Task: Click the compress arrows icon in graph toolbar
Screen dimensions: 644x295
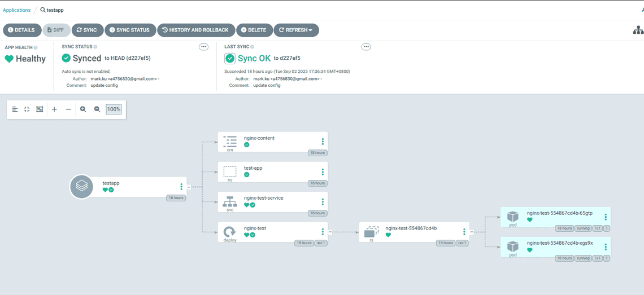Action: point(27,109)
